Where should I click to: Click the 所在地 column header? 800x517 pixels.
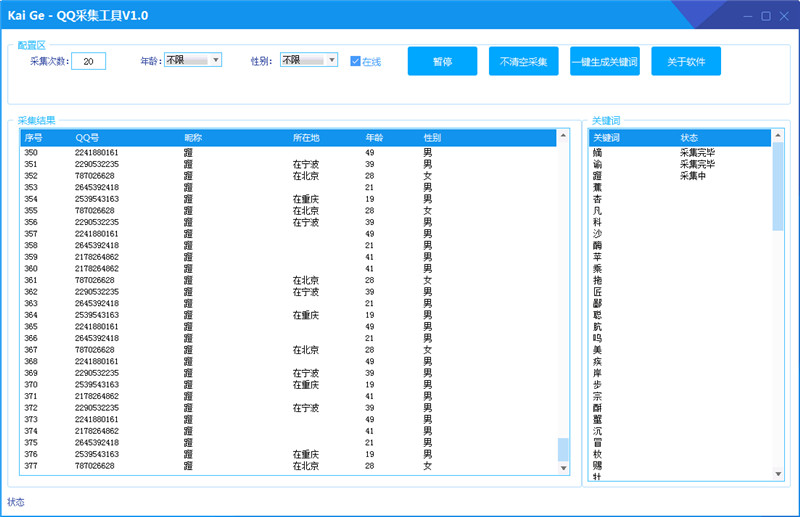[306, 138]
